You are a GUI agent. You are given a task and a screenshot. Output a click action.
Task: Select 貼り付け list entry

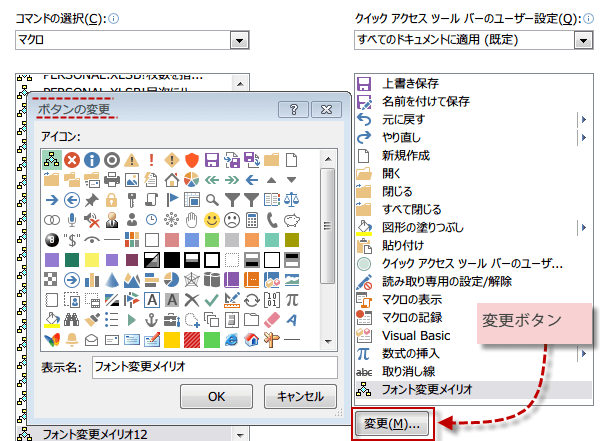474,245
